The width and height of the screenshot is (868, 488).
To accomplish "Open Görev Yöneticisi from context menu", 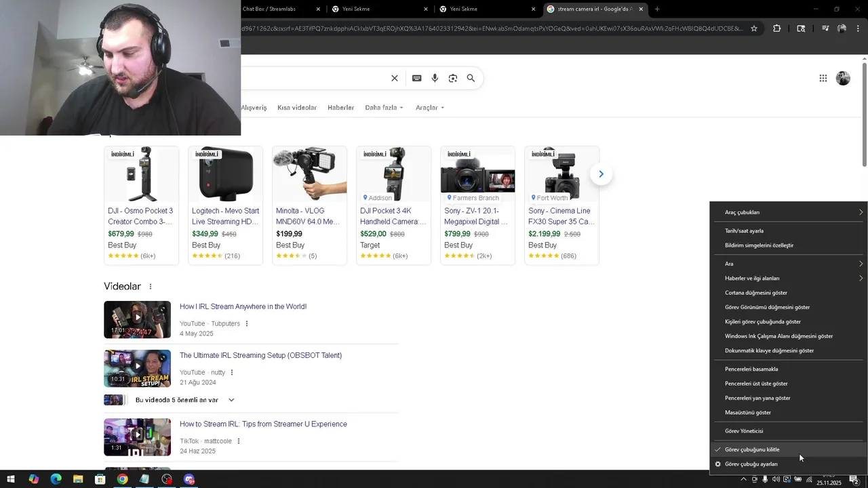I will 788,431.
